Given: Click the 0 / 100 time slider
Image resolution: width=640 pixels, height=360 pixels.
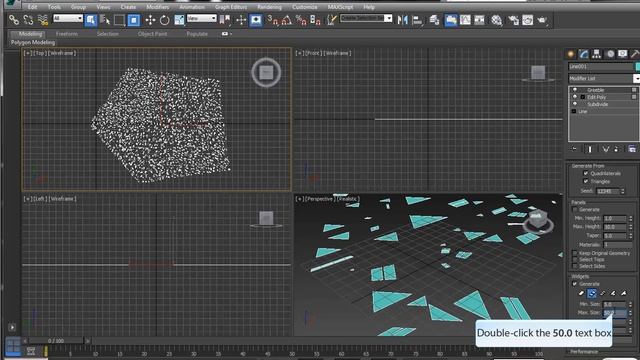Looking at the screenshot, I should click(x=56, y=340).
